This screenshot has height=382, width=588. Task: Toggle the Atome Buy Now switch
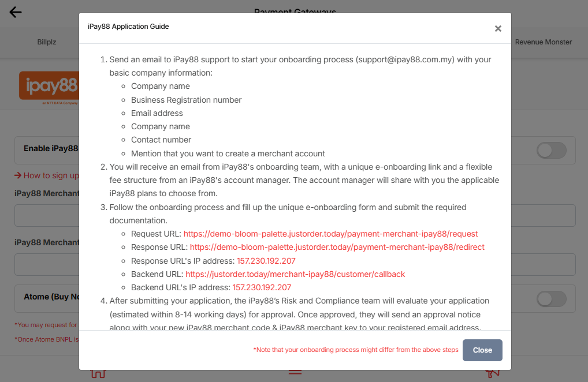coord(552,299)
